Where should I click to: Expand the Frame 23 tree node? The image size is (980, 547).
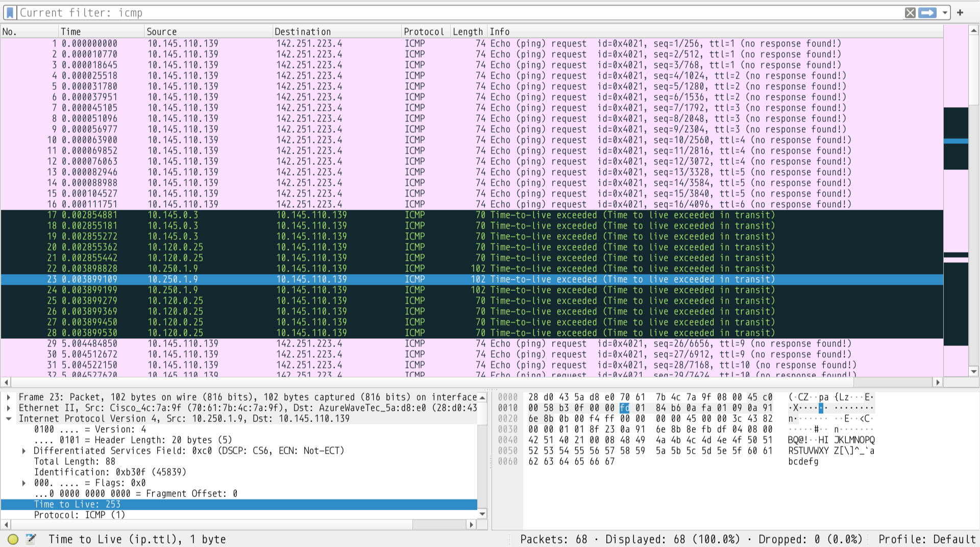click(x=8, y=397)
